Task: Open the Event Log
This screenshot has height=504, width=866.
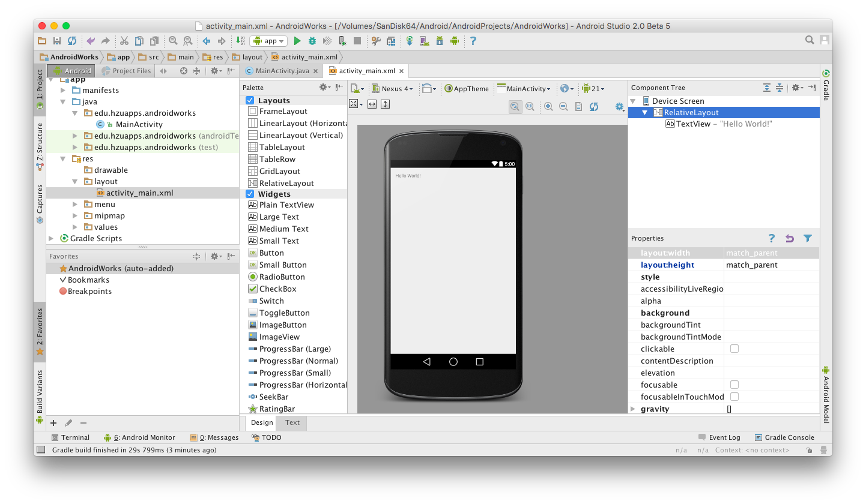Action: tap(719, 437)
